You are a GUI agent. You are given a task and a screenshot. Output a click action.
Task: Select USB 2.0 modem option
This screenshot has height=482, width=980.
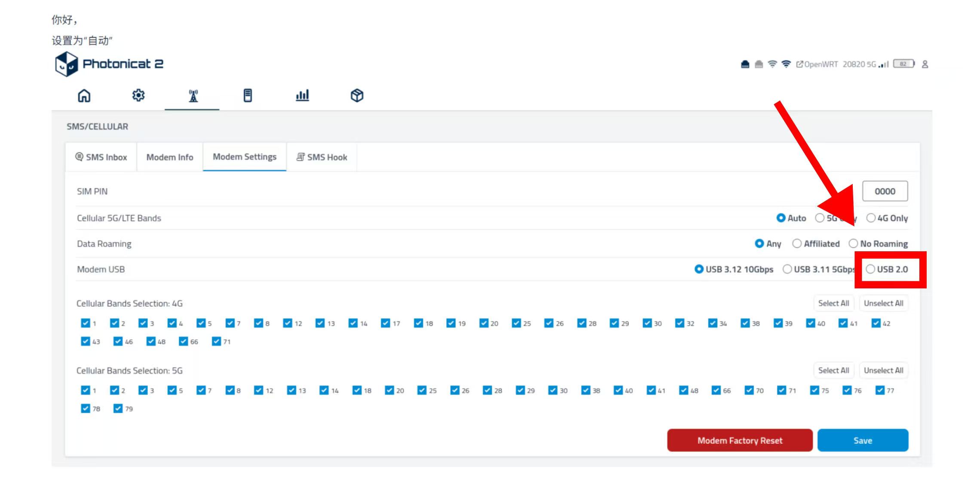pyautogui.click(x=870, y=269)
